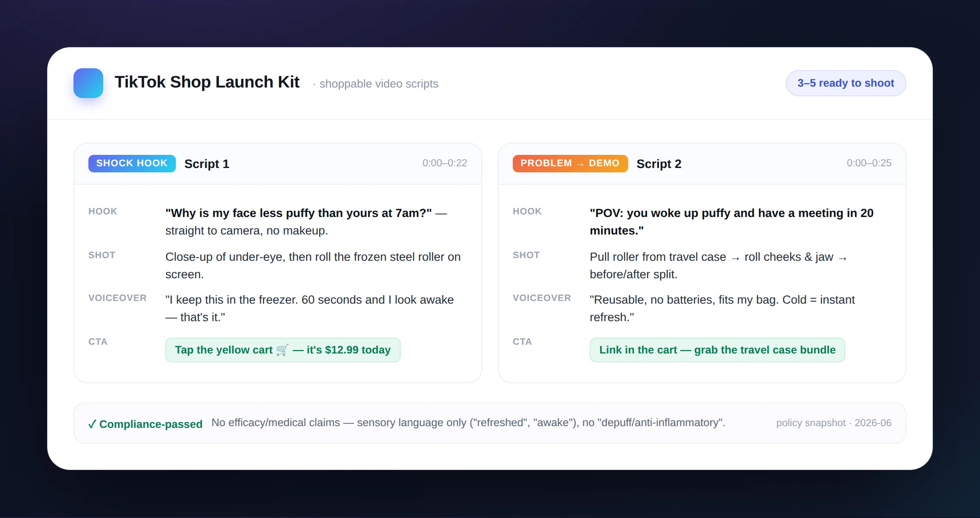Click the 'No efficacy/medical claims' compliance note

468,423
